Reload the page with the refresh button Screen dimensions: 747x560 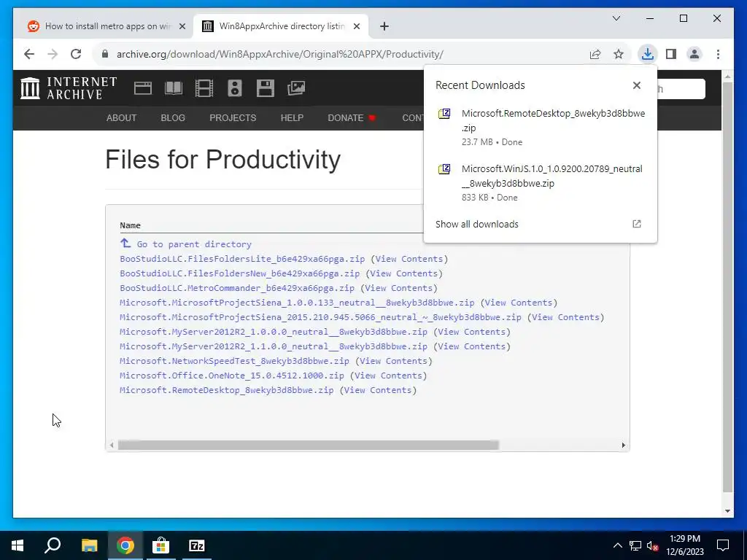[x=76, y=54]
